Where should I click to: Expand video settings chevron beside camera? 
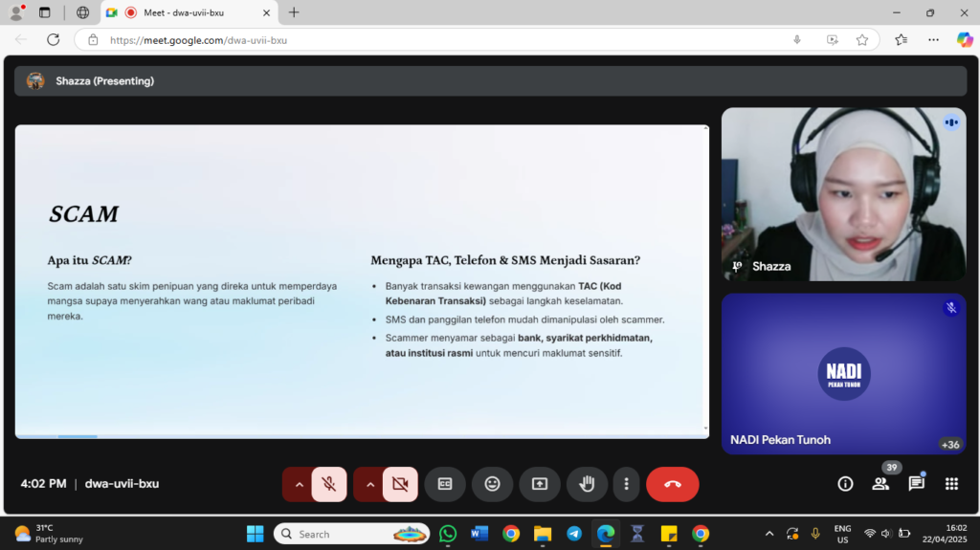pyautogui.click(x=369, y=484)
